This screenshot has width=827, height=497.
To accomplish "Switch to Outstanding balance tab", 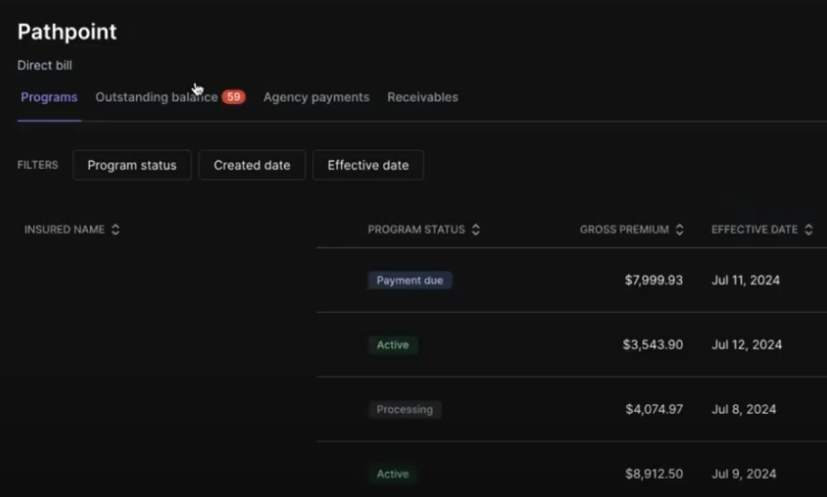I will coord(156,97).
